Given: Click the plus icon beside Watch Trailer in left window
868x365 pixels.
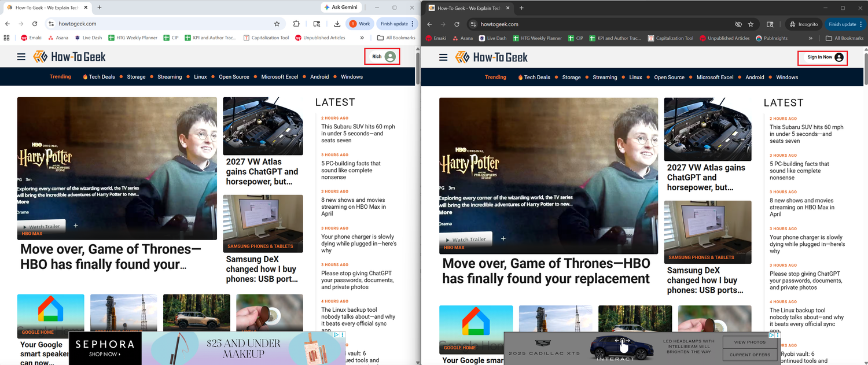Looking at the screenshot, I should pos(76,226).
